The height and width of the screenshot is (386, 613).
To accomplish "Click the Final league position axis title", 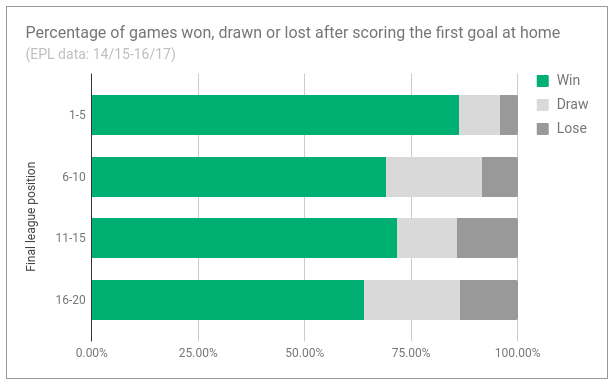I will [x=31, y=217].
